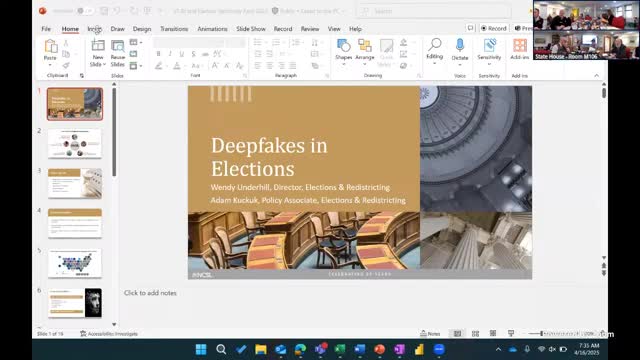Screen dimensions: 640x360
Task: Click the Reset slide icon
Action: (133, 54)
